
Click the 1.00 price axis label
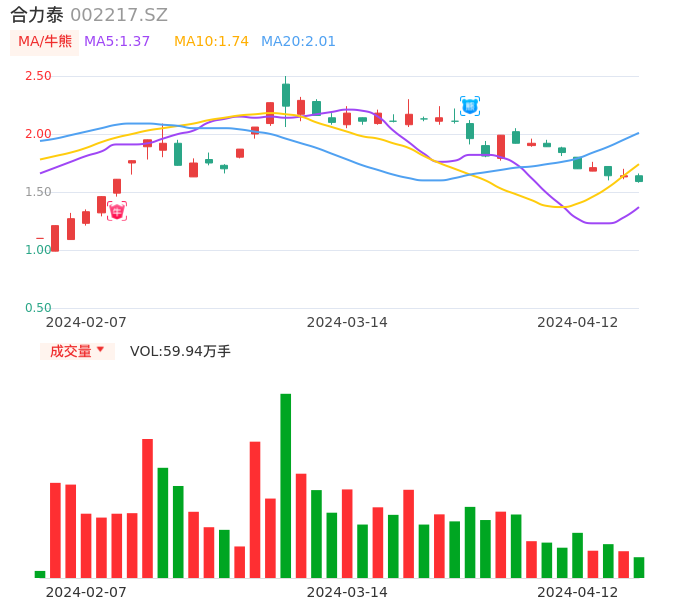coord(38,250)
